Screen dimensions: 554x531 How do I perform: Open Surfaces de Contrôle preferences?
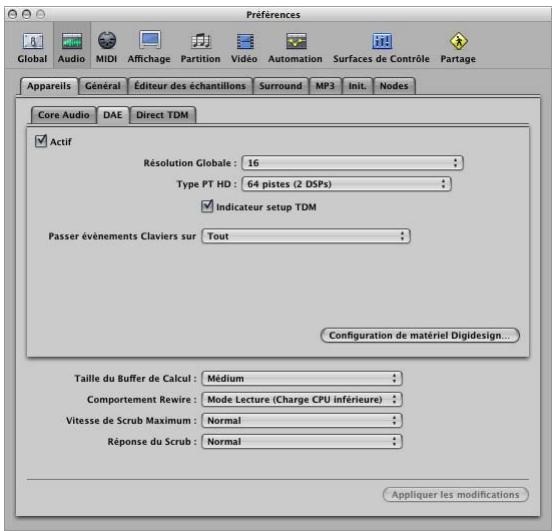[381, 48]
